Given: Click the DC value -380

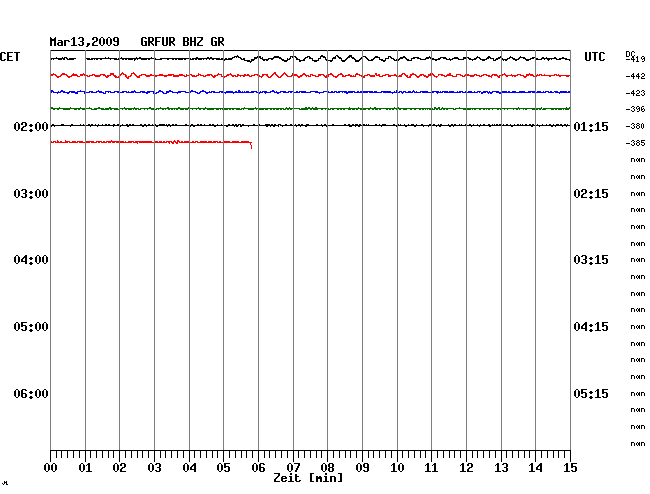Looking at the screenshot, I should pyautogui.click(x=635, y=126).
